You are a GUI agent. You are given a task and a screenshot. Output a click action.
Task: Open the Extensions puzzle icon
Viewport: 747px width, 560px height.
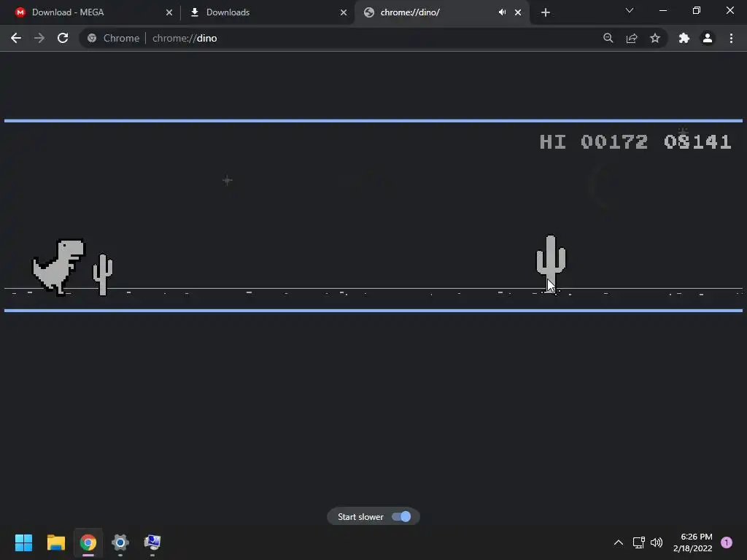click(x=684, y=38)
